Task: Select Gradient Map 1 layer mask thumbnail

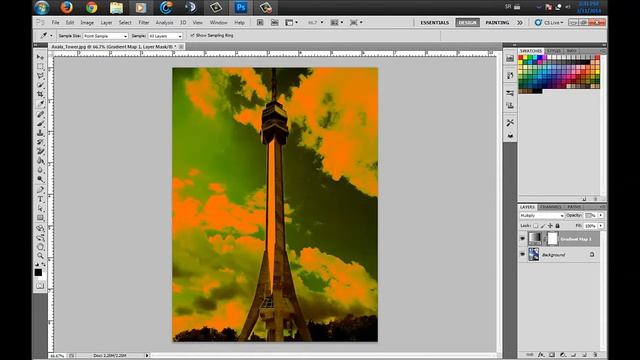Action: [x=552, y=238]
